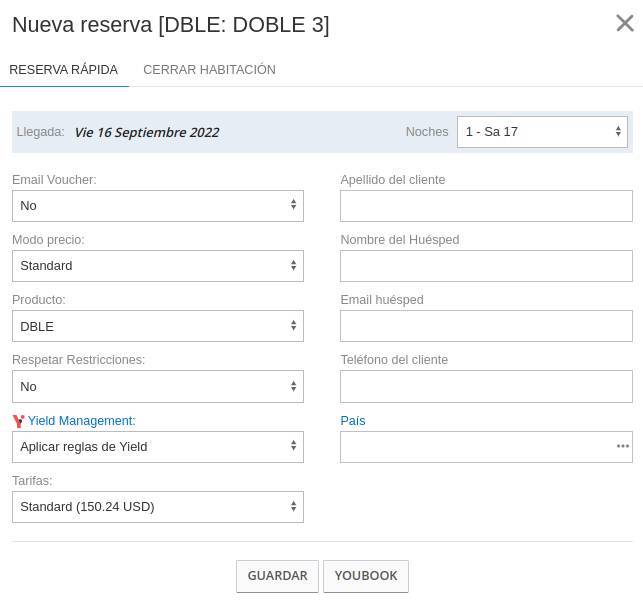
Task: Click the País input field
Action: pyautogui.click(x=476, y=447)
